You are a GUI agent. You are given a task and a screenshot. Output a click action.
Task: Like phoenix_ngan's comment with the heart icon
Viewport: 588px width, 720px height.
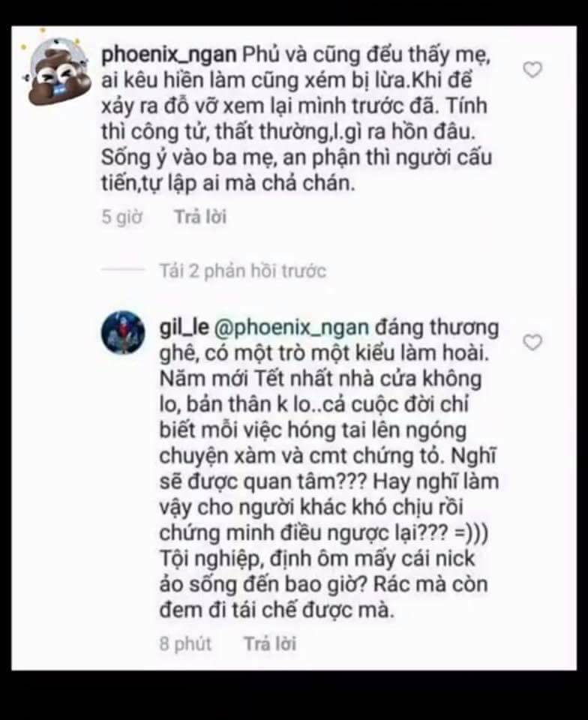[x=532, y=69]
